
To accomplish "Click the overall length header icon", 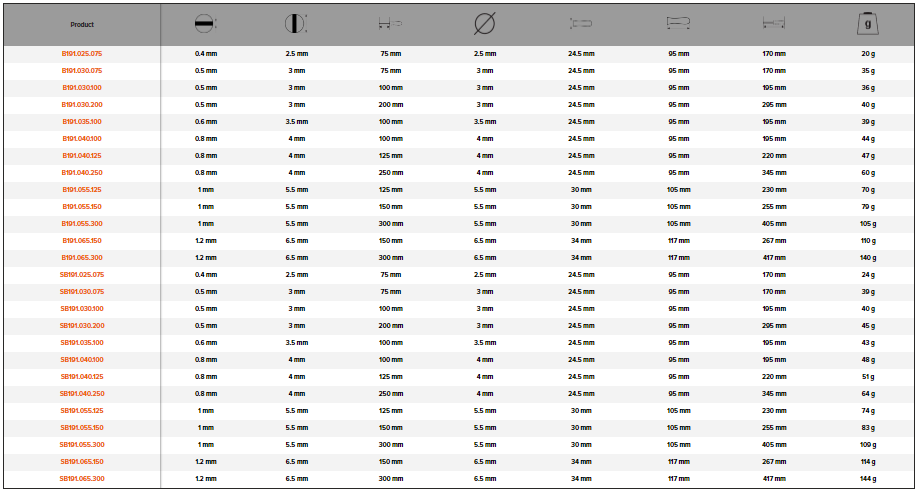I will click(773, 24).
